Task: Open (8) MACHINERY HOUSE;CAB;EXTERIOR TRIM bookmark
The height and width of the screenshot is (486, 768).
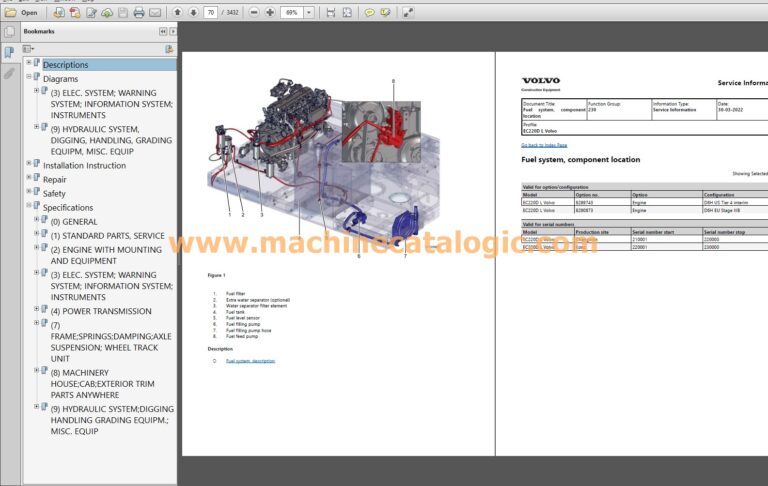Action: click(x=102, y=384)
